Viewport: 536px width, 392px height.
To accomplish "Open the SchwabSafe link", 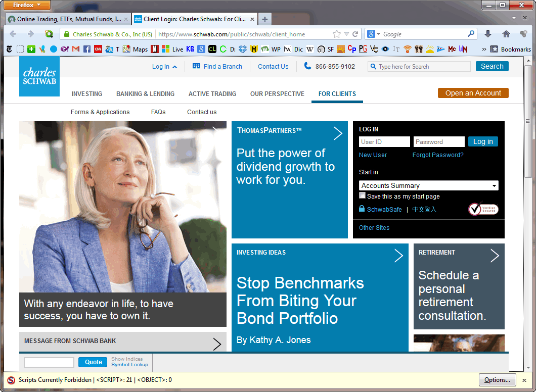I will click(384, 209).
